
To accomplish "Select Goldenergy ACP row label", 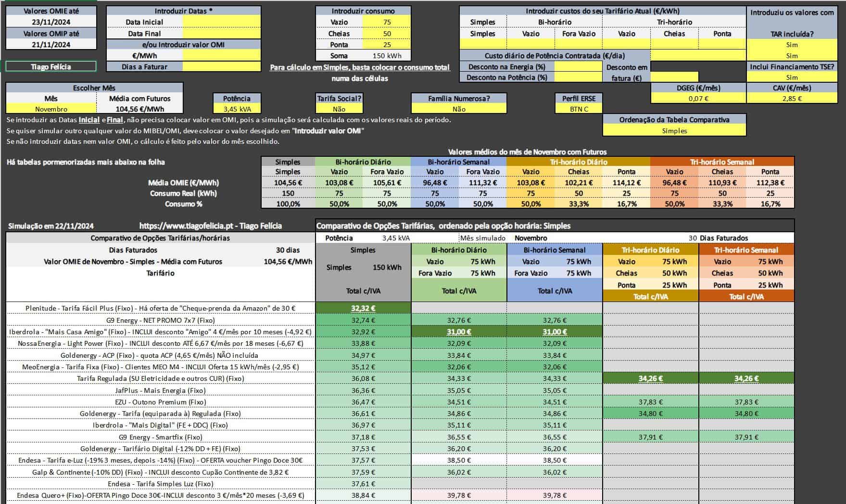I will click(x=161, y=355).
